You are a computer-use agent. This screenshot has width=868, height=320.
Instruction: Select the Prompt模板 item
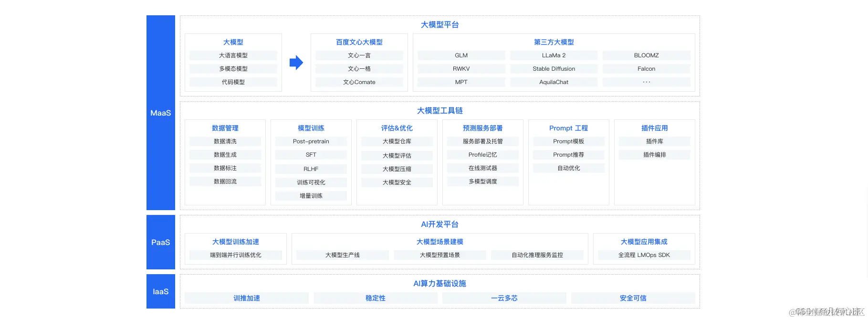[569, 141]
